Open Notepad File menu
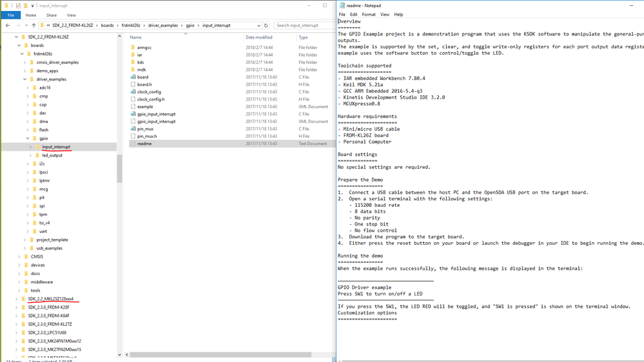The image size is (644, 362). pyautogui.click(x=342, y=14)
